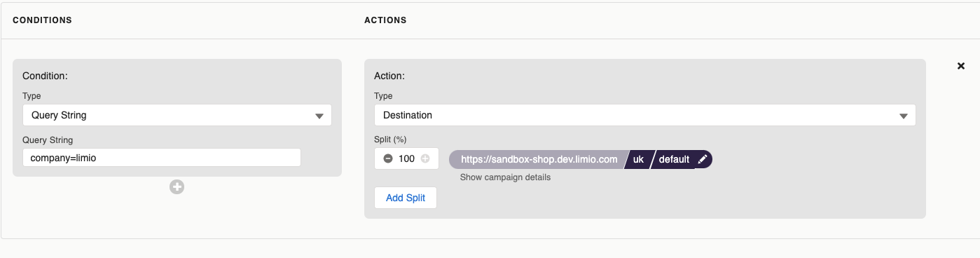Click the ACTIONS column header
The image size is (980, 258).
(385, 20)
